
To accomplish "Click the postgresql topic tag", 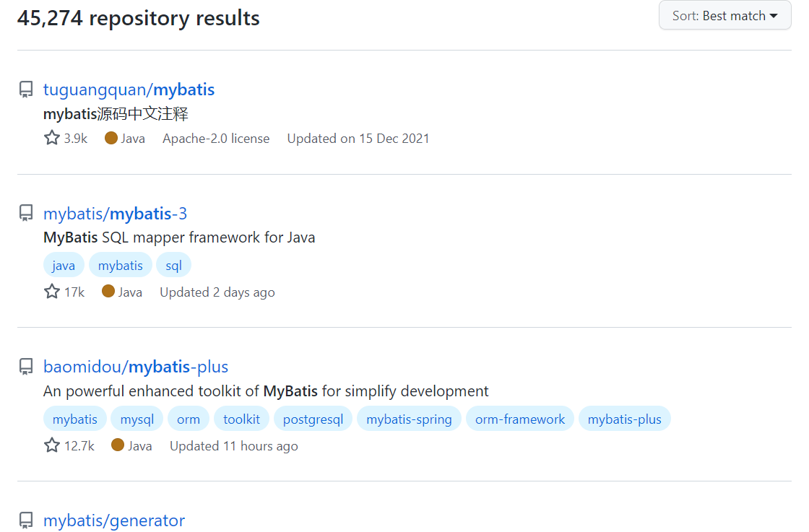I will click(x=313, y=419).
